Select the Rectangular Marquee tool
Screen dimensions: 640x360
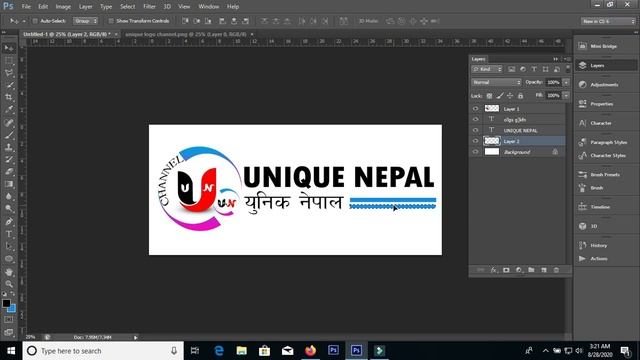(x=9, y=60)
